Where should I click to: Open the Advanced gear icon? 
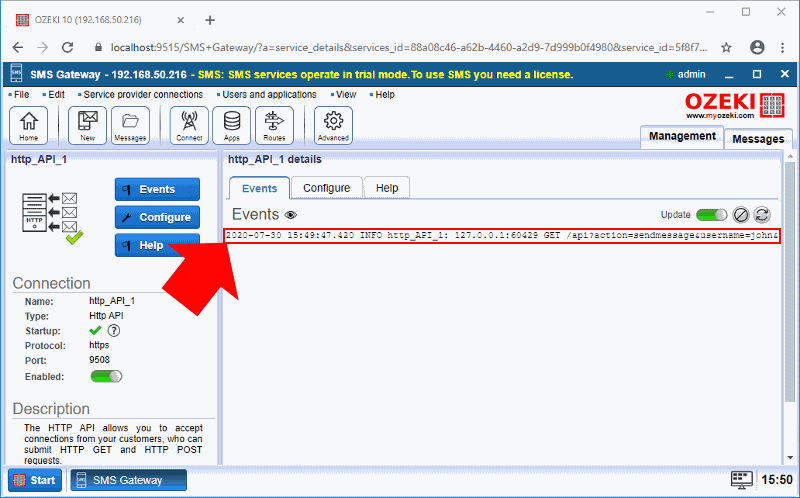[333, 125]
